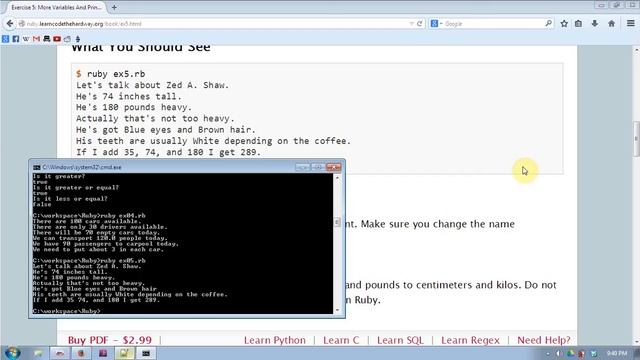Open the Windows Start button
Image resolution: width=640 pixels, height=360 pixels.
click(12, 353)
